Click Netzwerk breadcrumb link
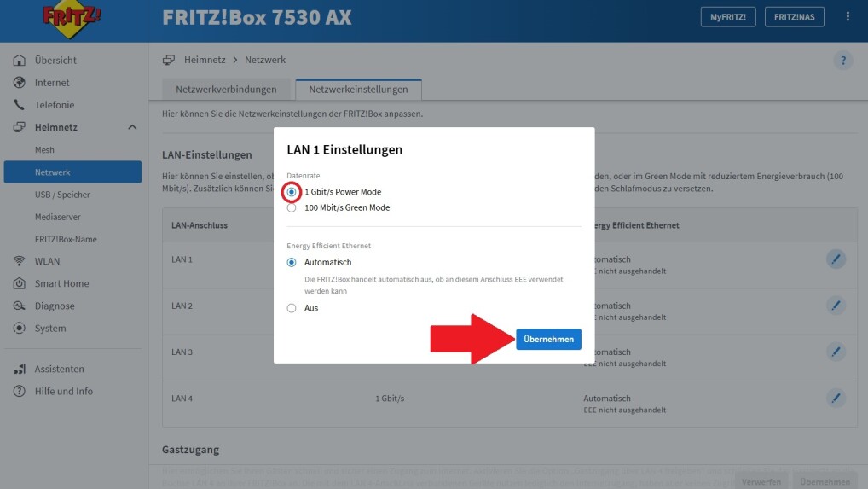The width and height of the screenshot is (868, 489). point(265,60)
